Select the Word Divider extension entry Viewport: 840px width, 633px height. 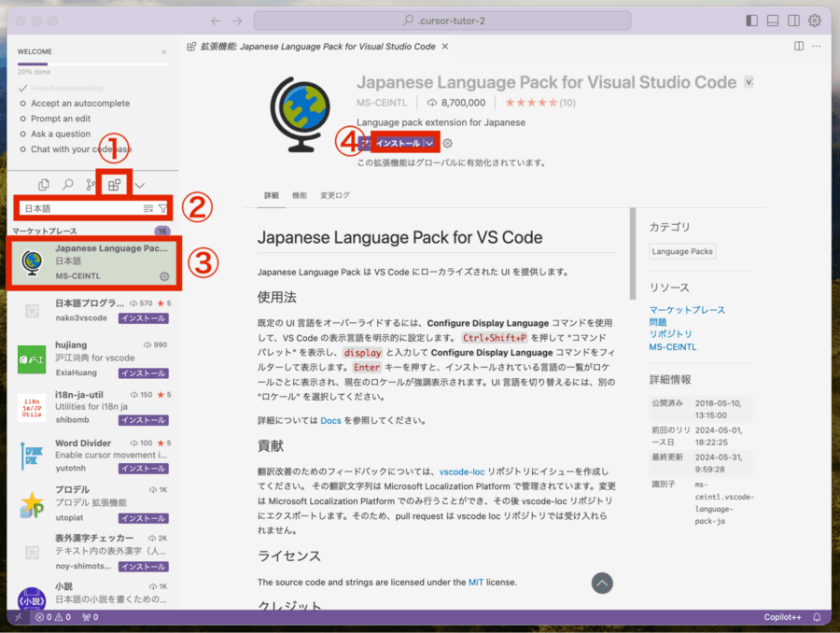pyautogui.click(x=93, y=455)
